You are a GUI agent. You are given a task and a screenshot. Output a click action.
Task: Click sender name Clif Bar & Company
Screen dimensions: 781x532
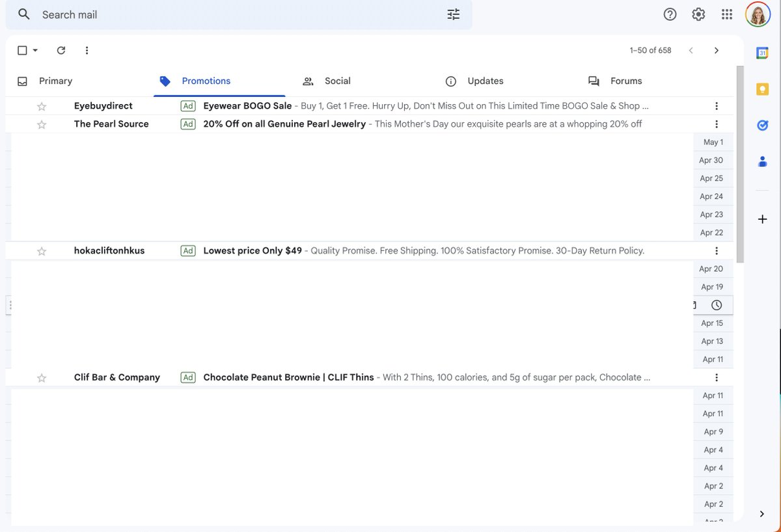tap(117, 377)
